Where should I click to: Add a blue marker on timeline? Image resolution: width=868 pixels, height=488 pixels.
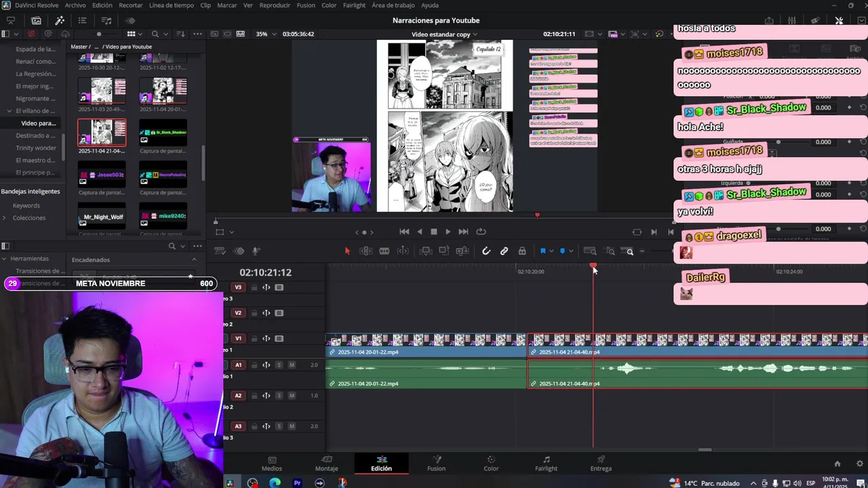coord(562,251)
